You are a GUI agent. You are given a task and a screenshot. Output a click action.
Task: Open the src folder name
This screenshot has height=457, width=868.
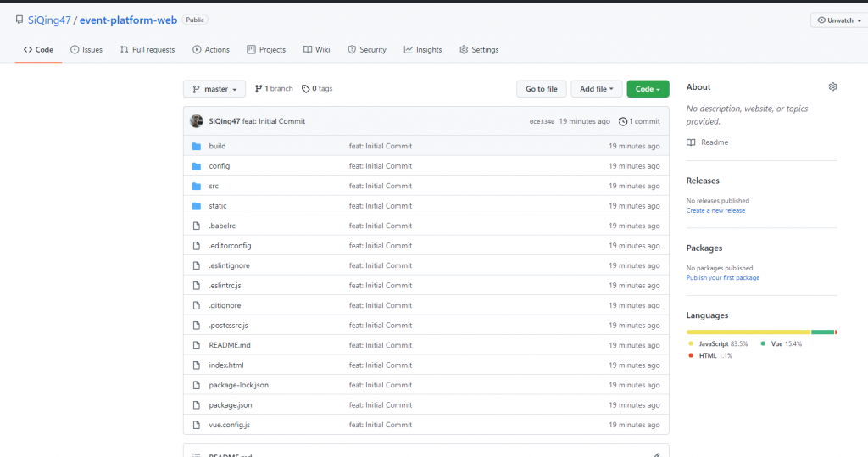(x=214, y=187)
